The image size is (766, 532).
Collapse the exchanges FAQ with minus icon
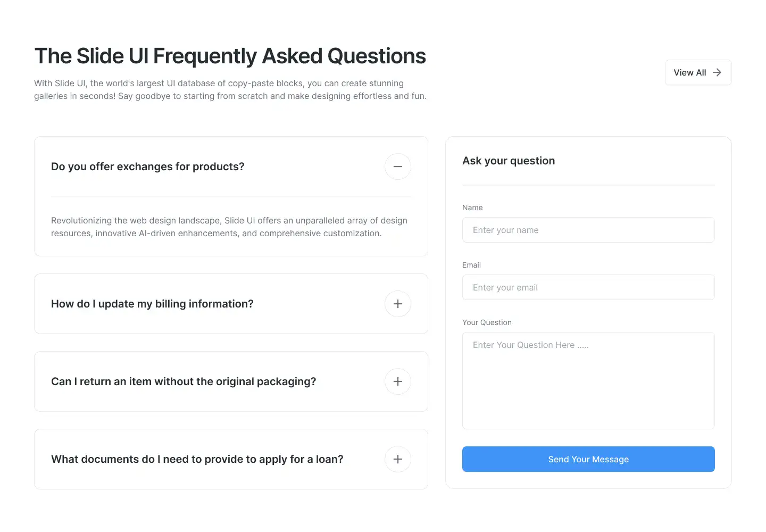[397, 167]
